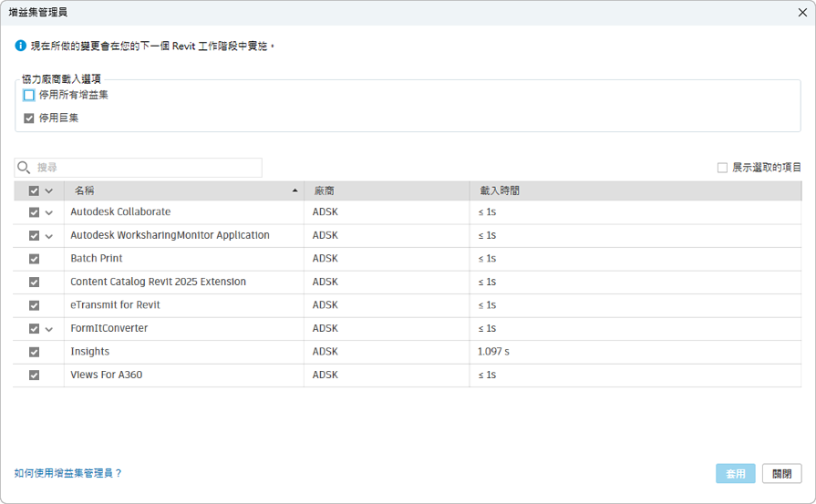Sort by the 廠商 column header
This screenshot has height=504, width=816.
pyautogui.click(x=324, y=191)
